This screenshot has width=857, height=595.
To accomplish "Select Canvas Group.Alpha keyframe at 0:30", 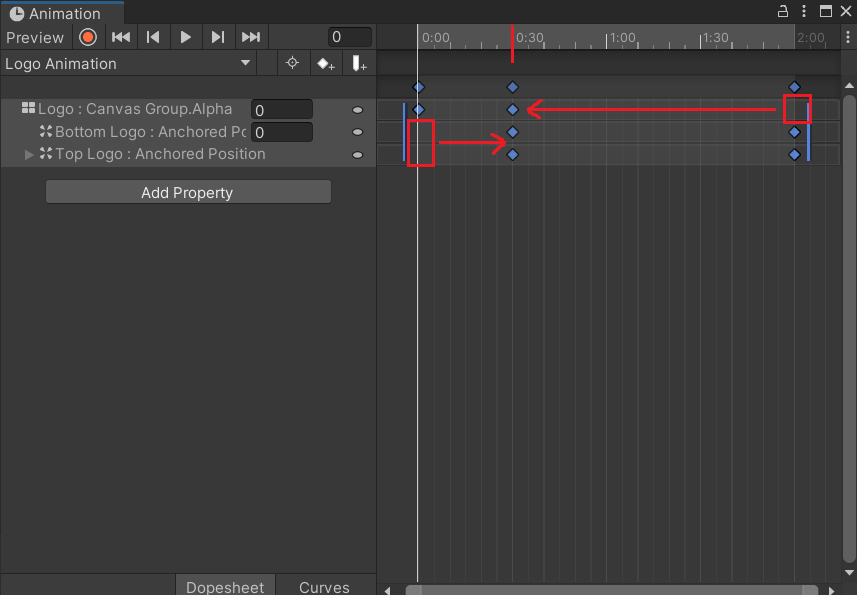I will pyautogui.click(x=512, y=110).
